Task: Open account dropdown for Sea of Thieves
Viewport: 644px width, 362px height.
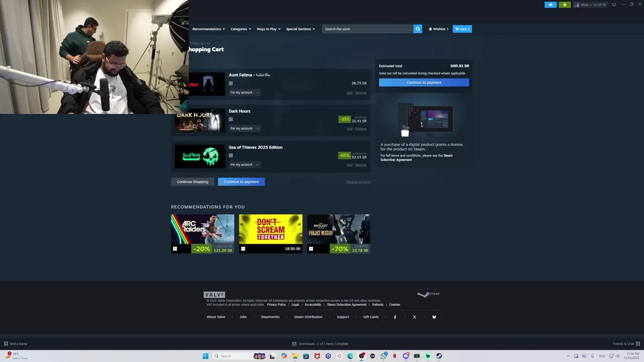Action: [x=245, y=164]
